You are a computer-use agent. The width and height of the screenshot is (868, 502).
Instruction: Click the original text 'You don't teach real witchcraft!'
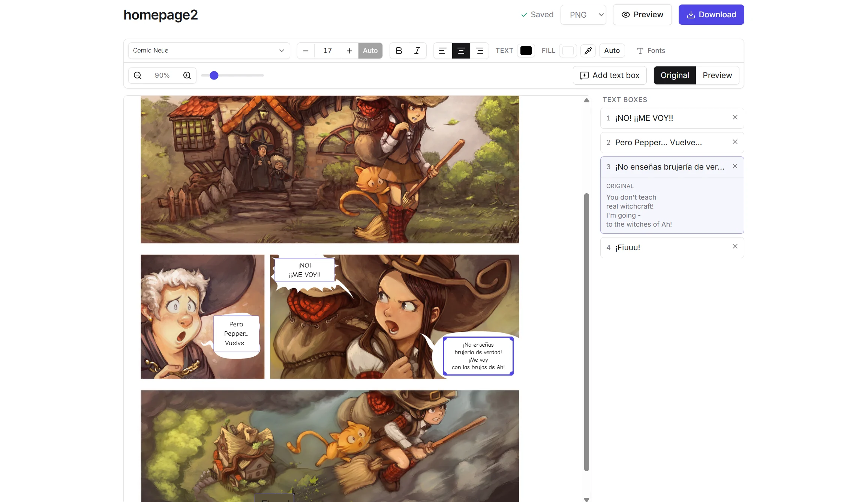click(631, 202)
